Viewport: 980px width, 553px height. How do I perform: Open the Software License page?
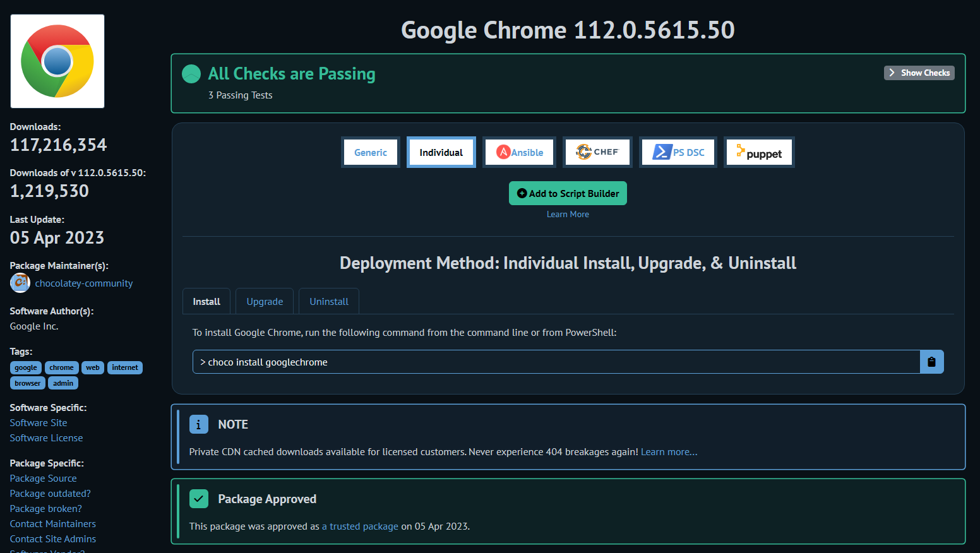[x=46, y=437]
